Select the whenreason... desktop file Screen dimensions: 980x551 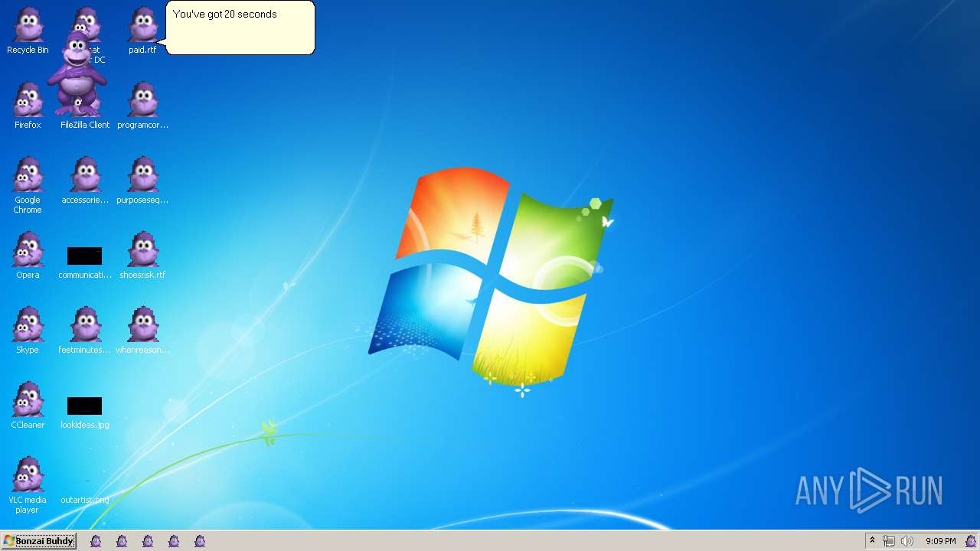click(142, 331)
